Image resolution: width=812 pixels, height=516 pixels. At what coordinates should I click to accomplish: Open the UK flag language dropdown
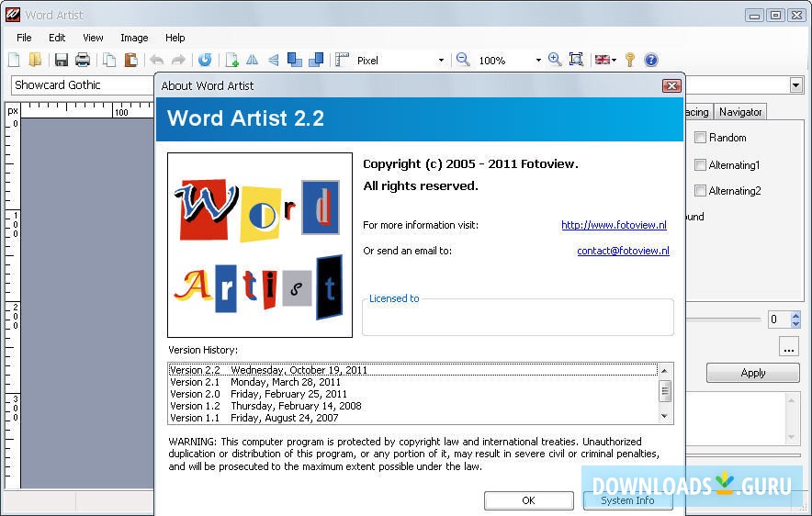[605, 60]
